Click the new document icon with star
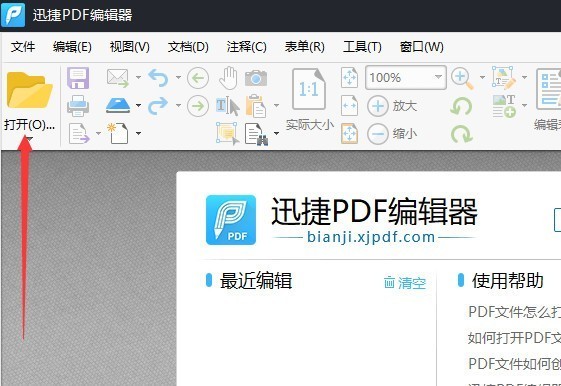 (118, 133)
